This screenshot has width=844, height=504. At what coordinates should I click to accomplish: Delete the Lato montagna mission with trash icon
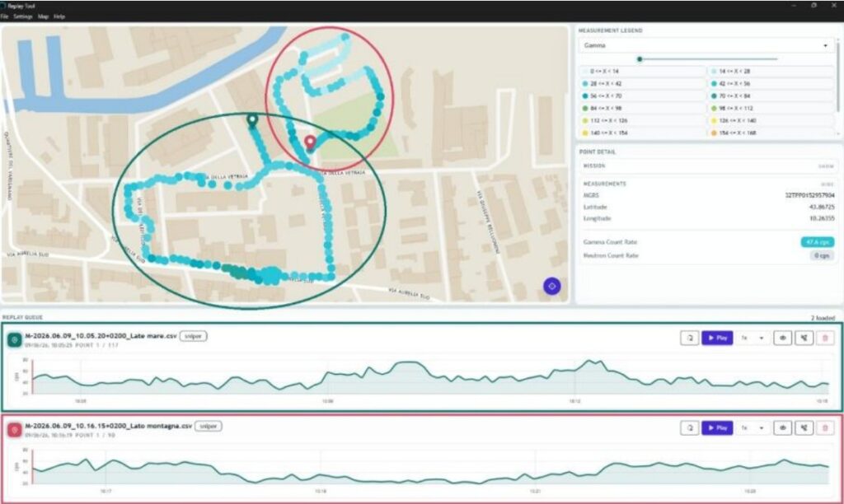tap(825, 427)
